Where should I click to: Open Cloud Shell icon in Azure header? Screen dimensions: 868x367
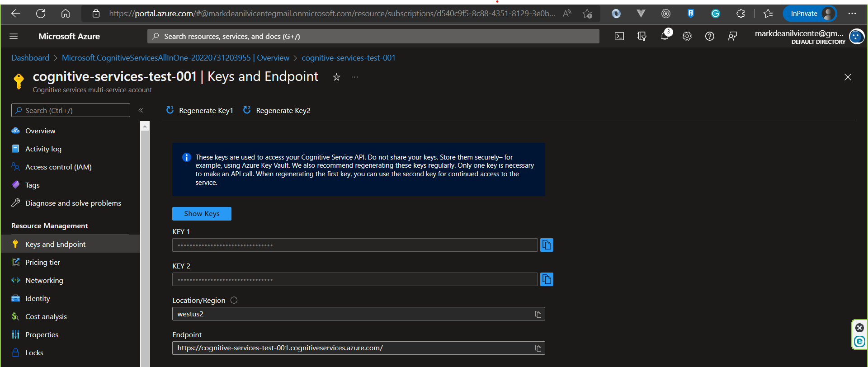click(619, 36)
